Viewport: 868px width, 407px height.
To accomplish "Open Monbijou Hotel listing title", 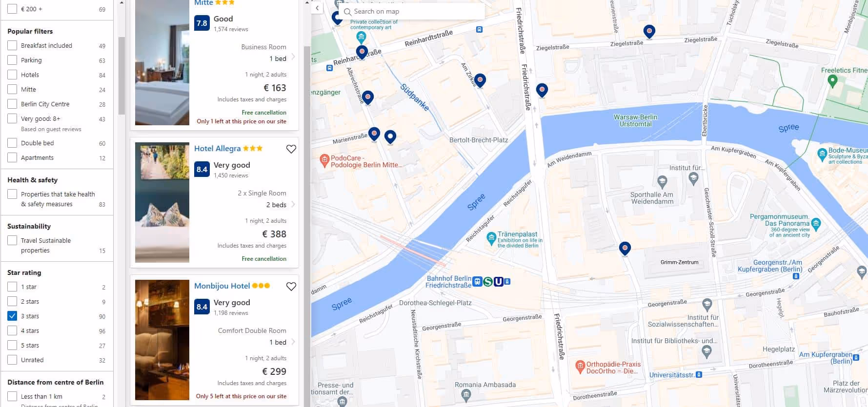I will coord(222,286).
